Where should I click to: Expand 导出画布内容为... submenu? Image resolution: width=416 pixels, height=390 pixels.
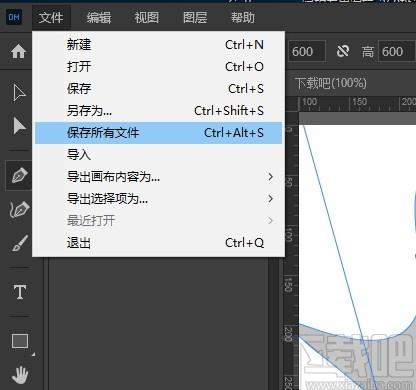(x=158, y=177)
